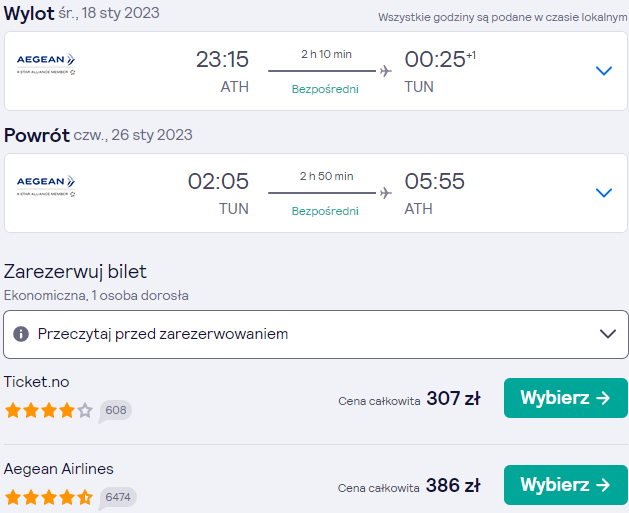Click the Aegean logo on the return flight

pyautogui.click(x=46, y=186)
